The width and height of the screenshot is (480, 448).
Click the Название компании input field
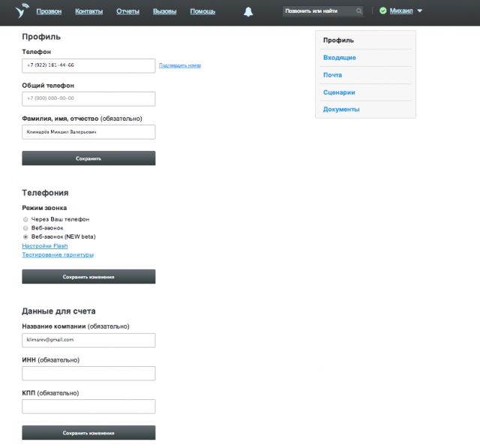coord(88,340)
